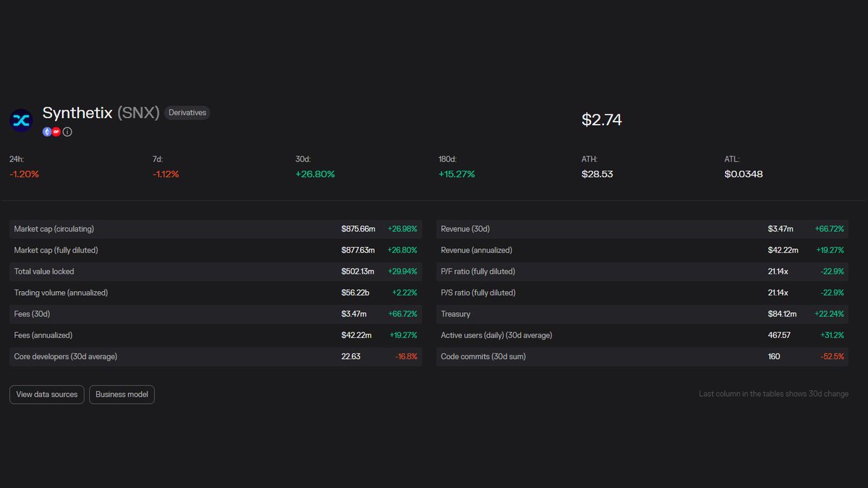Click the +31.2% active users change

pos(833,335)
